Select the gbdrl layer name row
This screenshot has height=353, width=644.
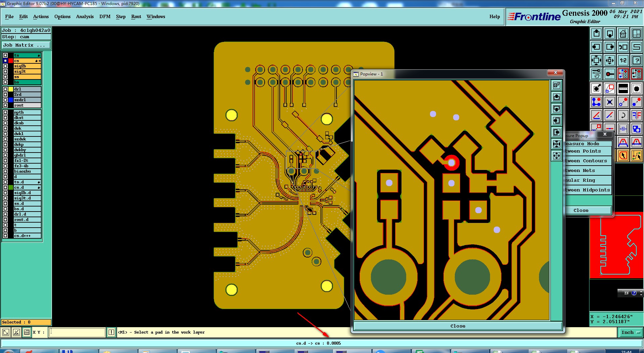coord(27,155)
